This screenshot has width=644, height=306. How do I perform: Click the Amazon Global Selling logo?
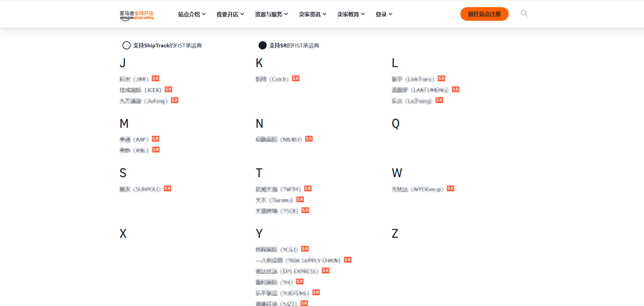[136, 15]
